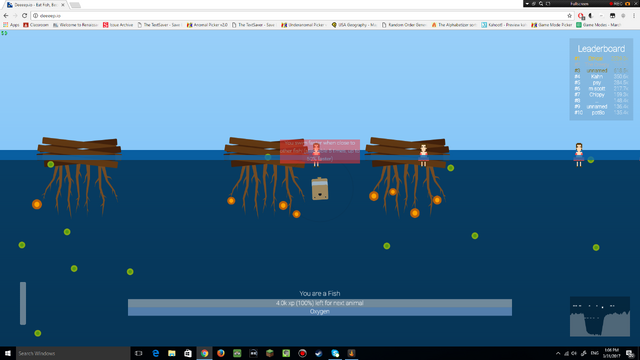This screenshot has width=640, height=360.
Task: Bookmark this page with the star icon
Action: tap(569, 16)
